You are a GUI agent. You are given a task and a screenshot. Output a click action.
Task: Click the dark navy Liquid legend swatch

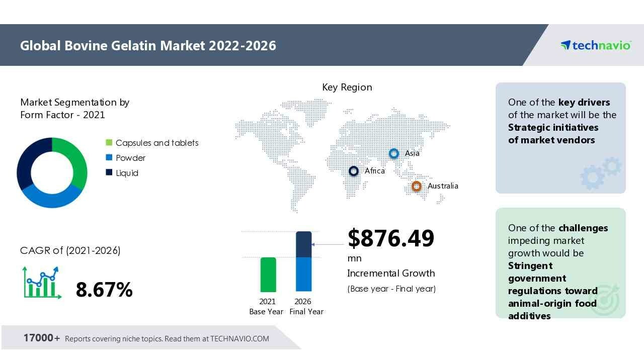(x=109, y=173)
